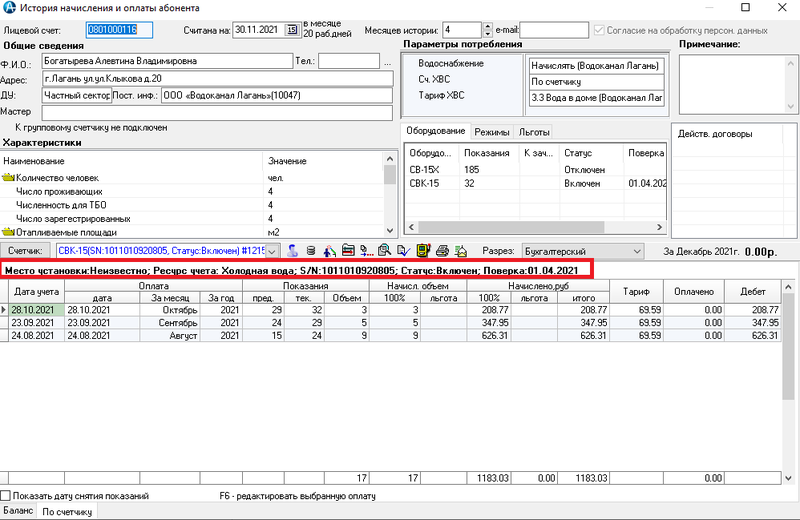Viewport: 800px width, 520px height.
Task: Click the Дата учета column header
Action: pos(35,291)
